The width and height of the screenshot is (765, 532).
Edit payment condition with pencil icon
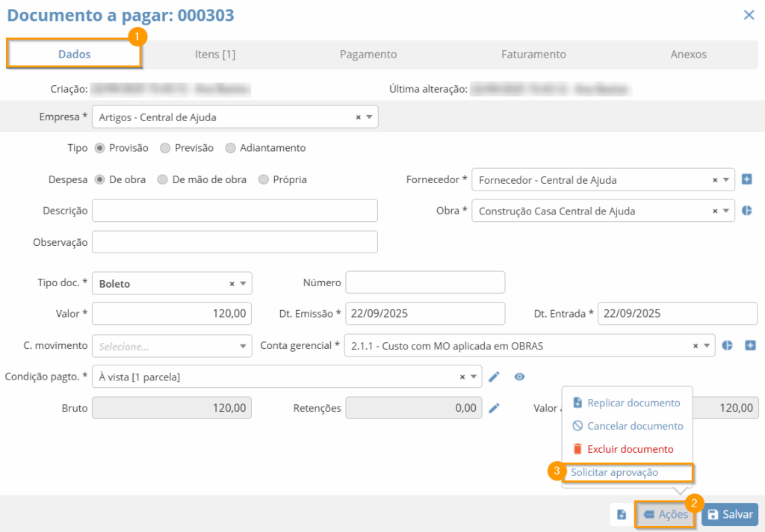494,377
